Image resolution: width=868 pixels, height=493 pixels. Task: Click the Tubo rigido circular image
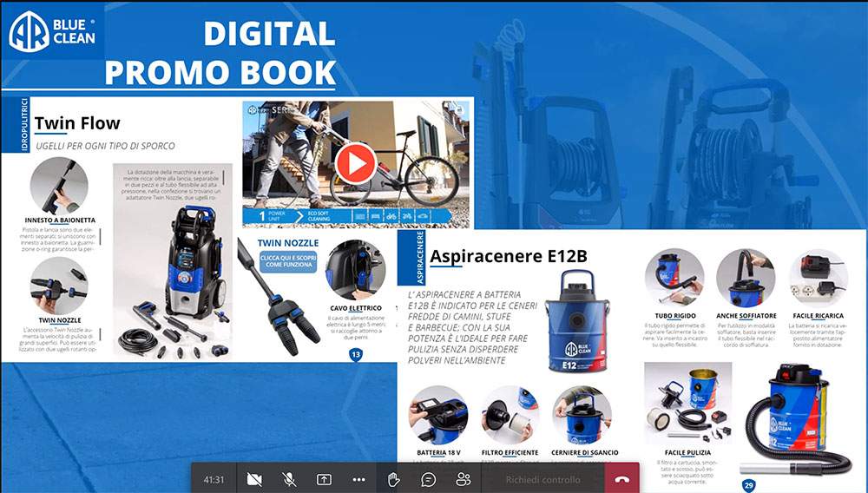(674, 279)
